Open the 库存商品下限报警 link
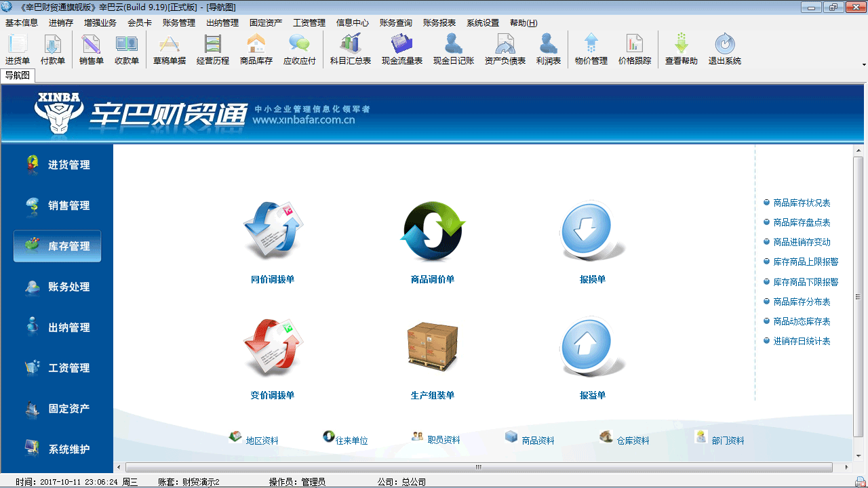The height and width of the screenshot is (488, 868). click(806, 281)
